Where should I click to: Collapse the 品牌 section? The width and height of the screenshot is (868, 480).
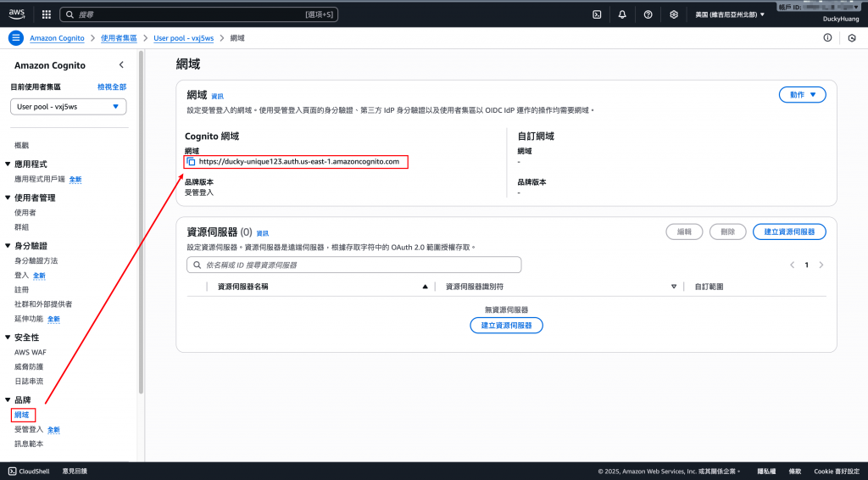[x=8, y=399]
